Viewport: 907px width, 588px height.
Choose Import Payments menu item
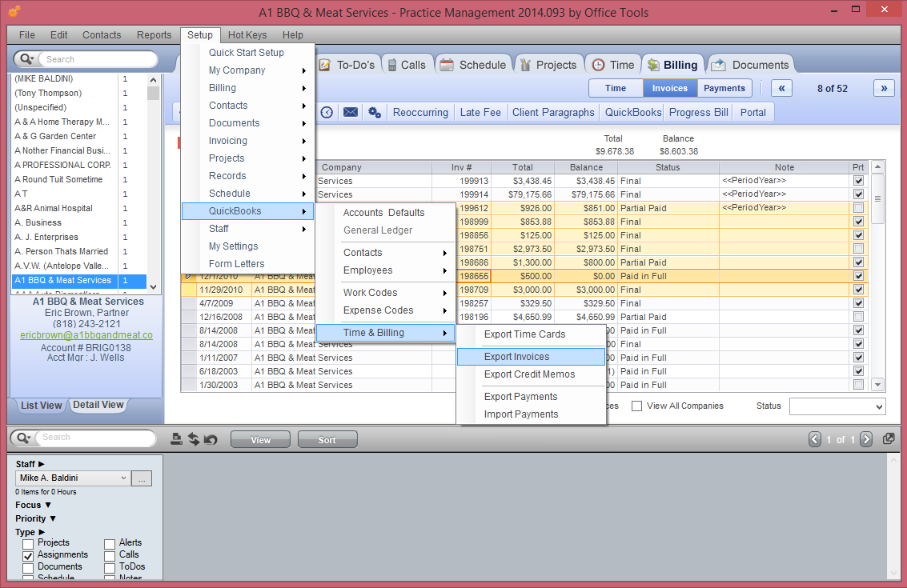point(531,414)
